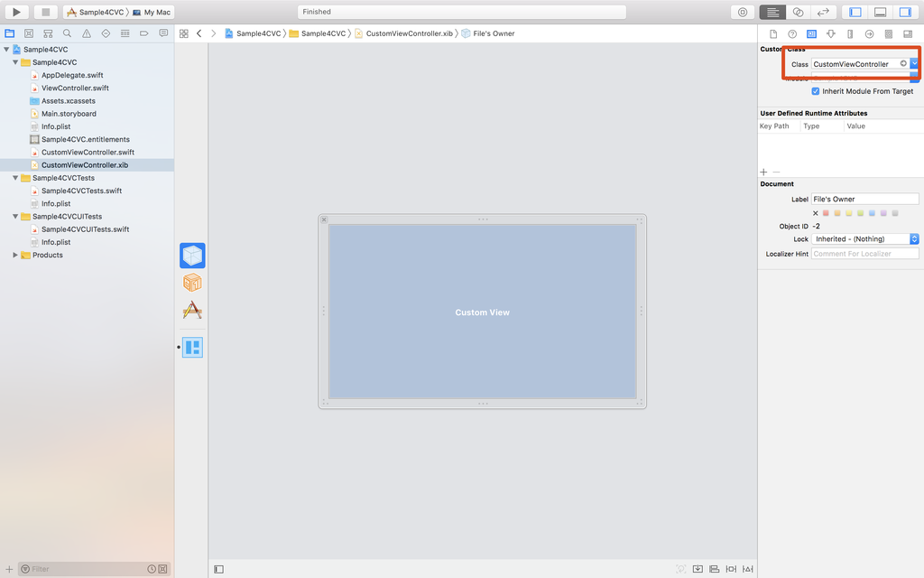
Task: Run the project with the Play button
Action: pyautogui.click(x=16, y=12)
